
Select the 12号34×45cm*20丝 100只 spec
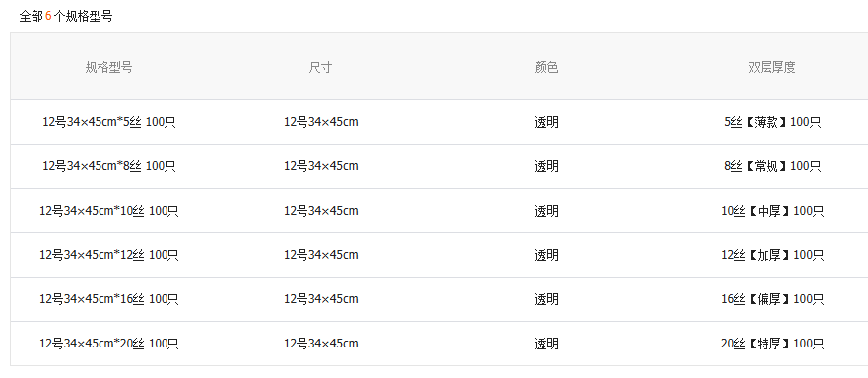point(109,344)
